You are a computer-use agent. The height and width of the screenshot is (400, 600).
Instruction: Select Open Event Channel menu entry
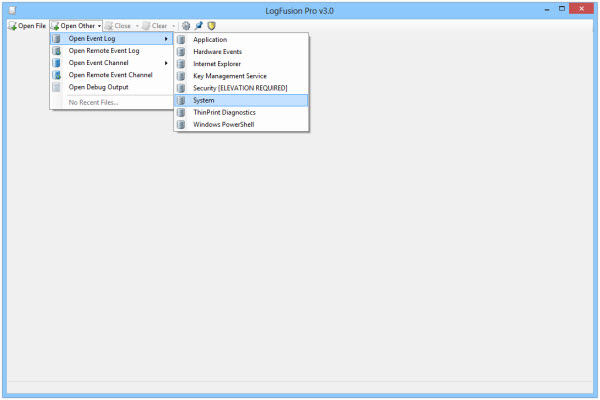click(111, 63)
